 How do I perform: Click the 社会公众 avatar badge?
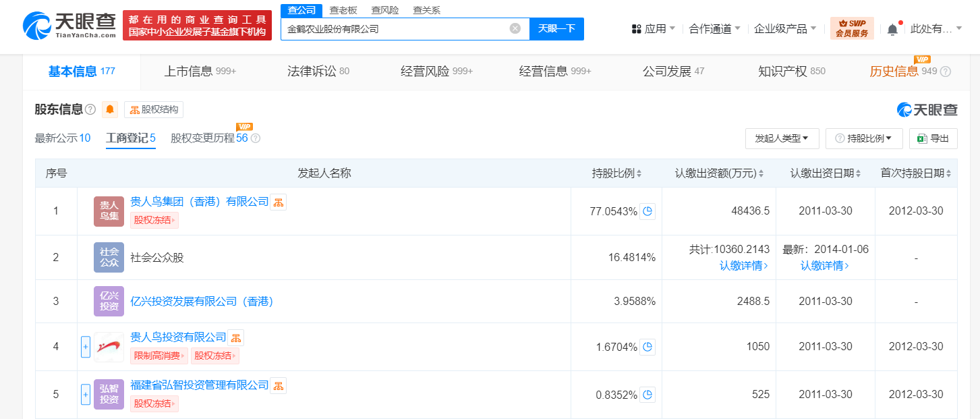coord(109,257)
